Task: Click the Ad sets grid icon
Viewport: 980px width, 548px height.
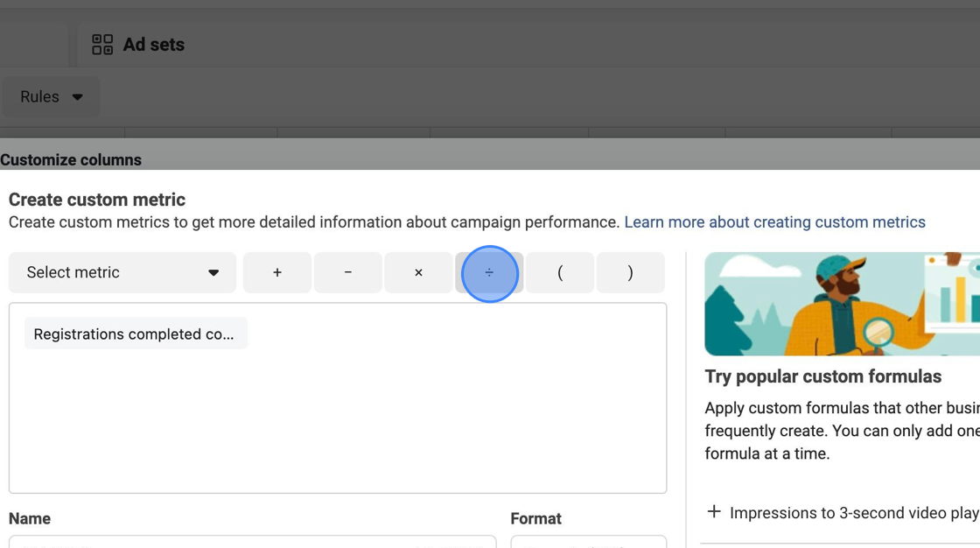Action: tap(101, 44)
